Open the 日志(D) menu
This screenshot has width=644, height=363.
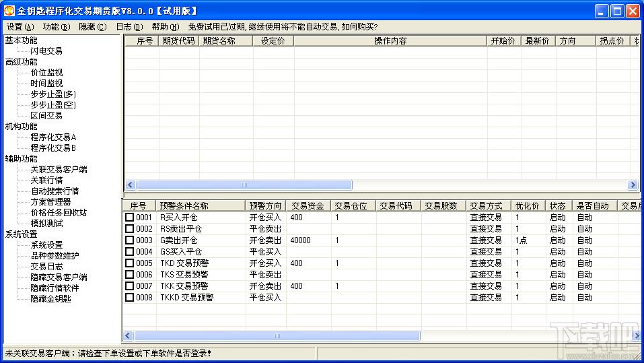(x=129, y=27)
